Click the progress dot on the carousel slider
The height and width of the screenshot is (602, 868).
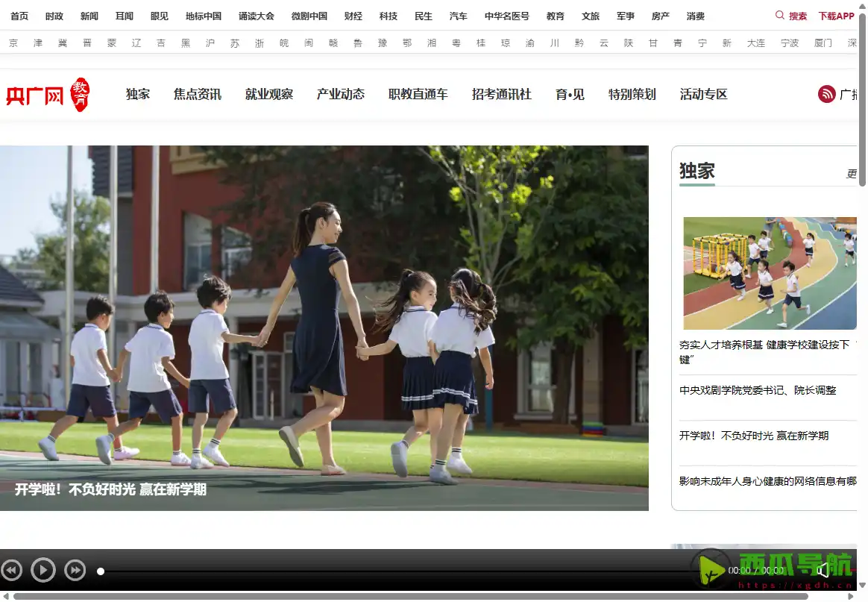coord(101,572)
